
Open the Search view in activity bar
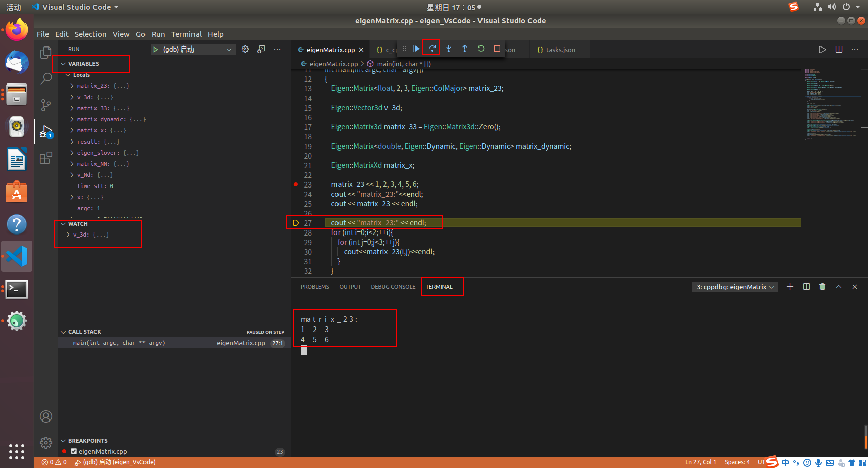click(x=46, y=78)
